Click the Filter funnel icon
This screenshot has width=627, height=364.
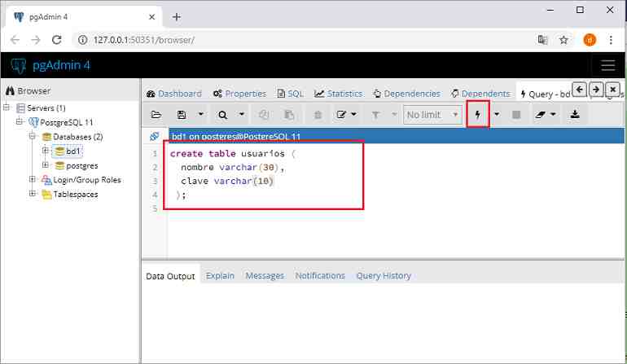tap(375, 115)
